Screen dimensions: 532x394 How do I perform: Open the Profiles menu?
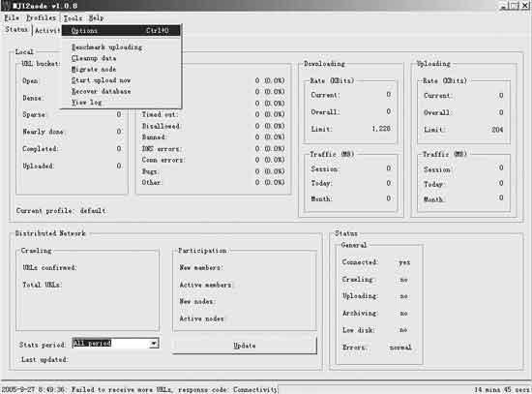(41, 17)
